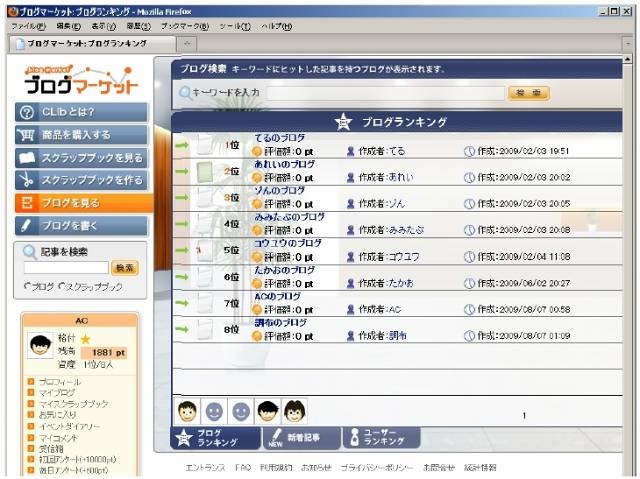Click the open book icon for スクラップブックを見る
The width and height of the screenshot is (640, 479).
point(27,157)
